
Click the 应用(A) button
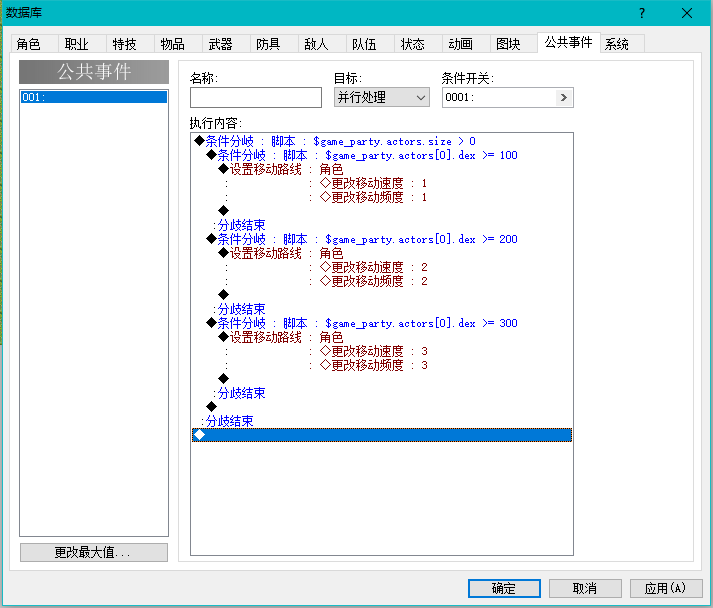(x=666, y=588)
